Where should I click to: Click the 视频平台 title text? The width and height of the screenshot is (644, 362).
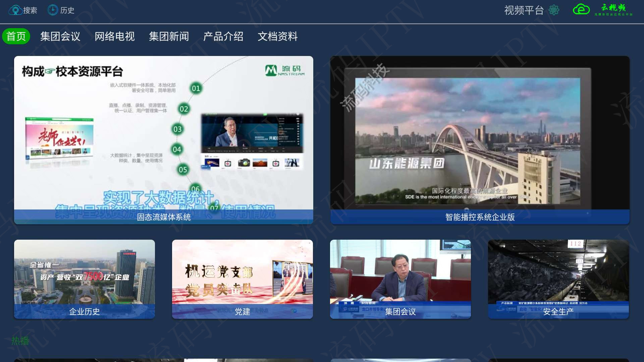click(x=524, y=10)
